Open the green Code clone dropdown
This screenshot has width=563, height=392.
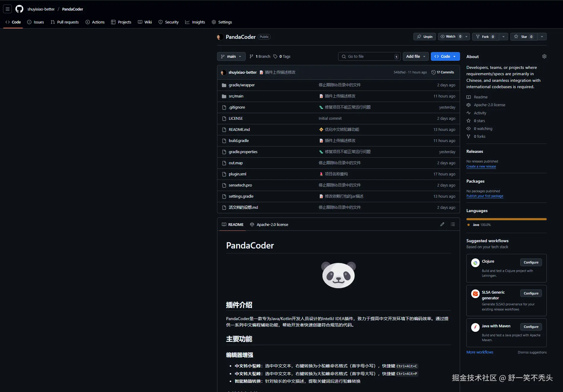click(445, 57)
